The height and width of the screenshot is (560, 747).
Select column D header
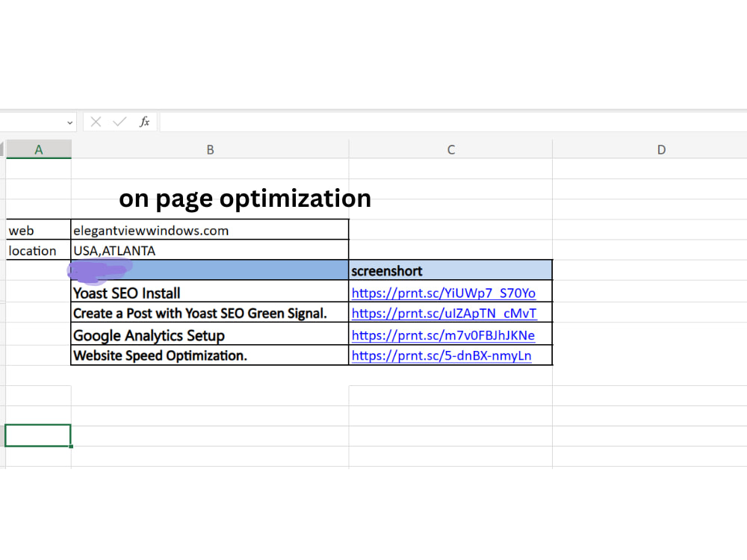click(x=661, y=149)
